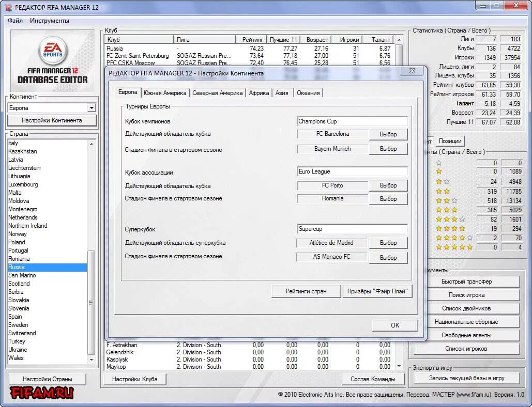
Task: Select Ukraine in the country list
Action: click(x=47, y=350)
